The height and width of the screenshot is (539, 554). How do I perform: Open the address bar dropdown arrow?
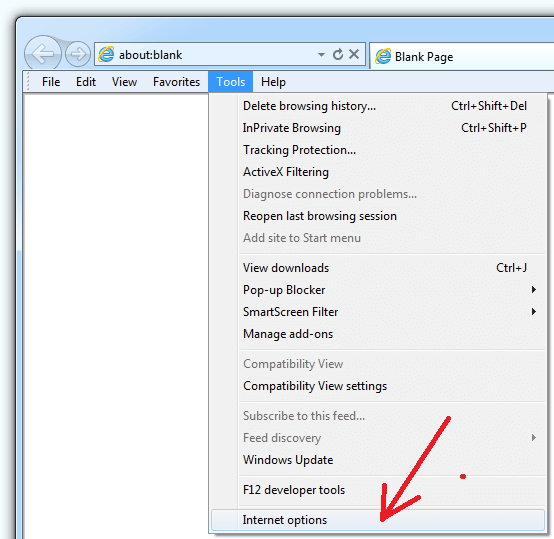click(x=321, y=55)
